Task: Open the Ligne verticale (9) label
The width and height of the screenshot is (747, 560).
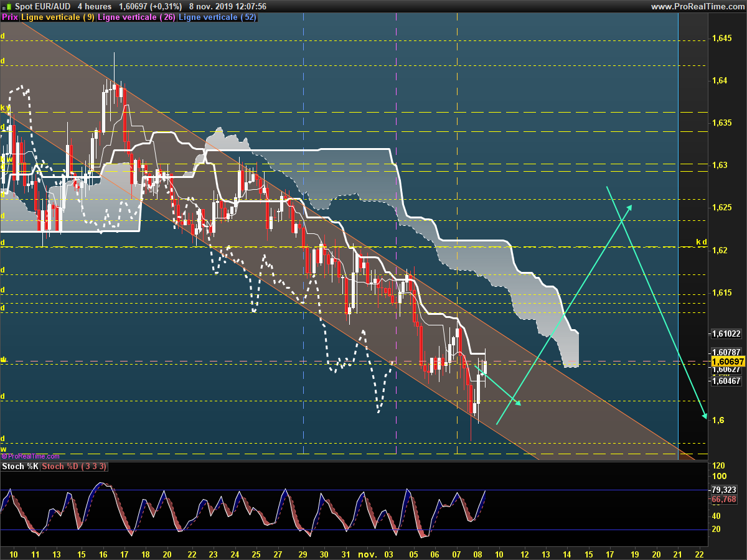Action: (58, 17)
